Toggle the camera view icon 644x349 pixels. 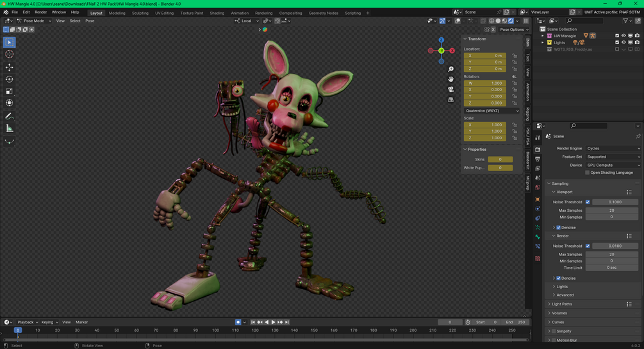pos(450,89)
